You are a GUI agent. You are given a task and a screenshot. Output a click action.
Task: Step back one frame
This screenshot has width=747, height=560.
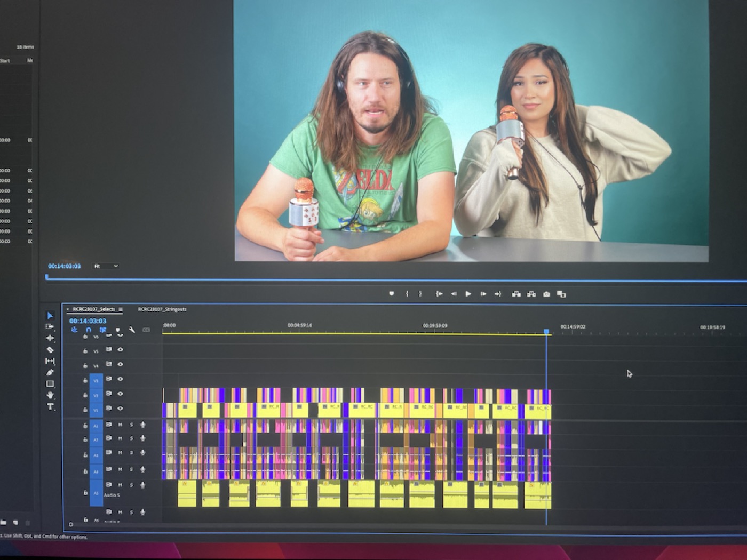coord(454,294)
